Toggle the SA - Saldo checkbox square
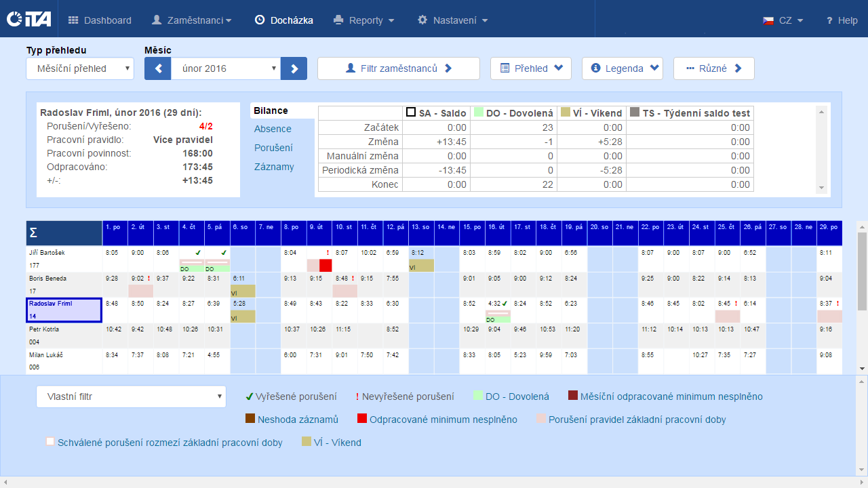This screenshot has width=868, height=488. point(410,113)
